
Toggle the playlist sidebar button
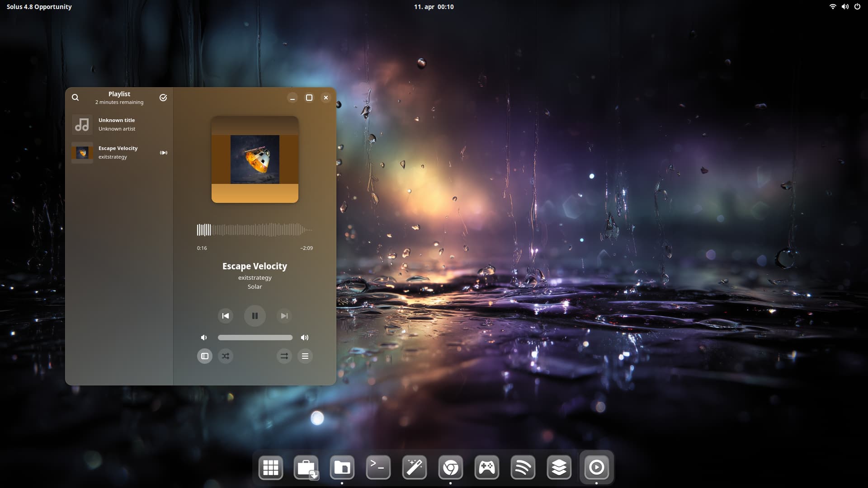tap(205, 356)
